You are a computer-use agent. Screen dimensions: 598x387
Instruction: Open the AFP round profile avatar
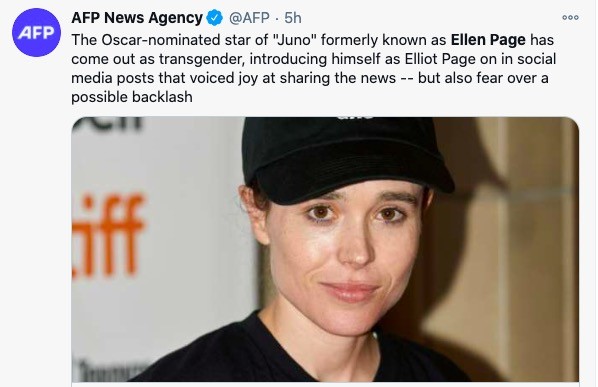36,32
